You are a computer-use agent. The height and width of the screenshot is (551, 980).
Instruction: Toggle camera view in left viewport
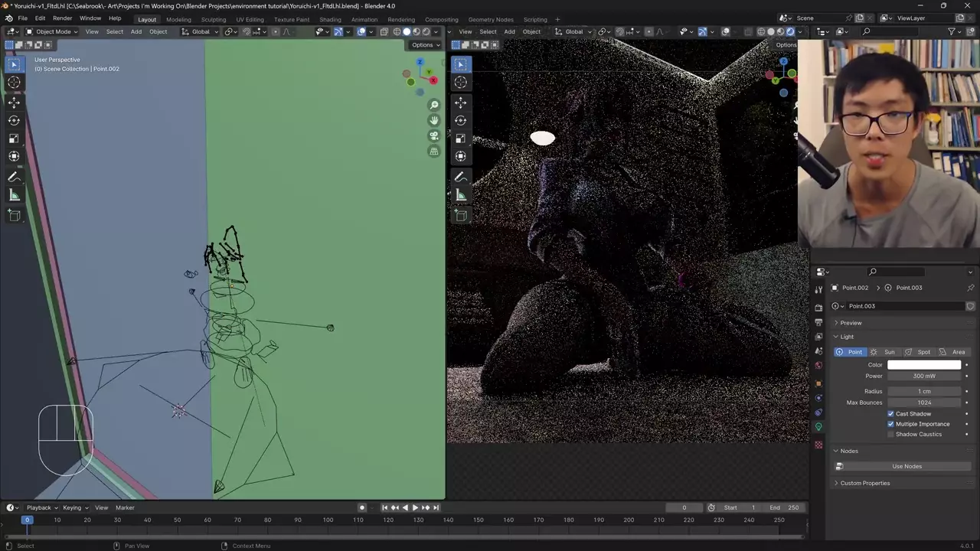coord(434,136)
